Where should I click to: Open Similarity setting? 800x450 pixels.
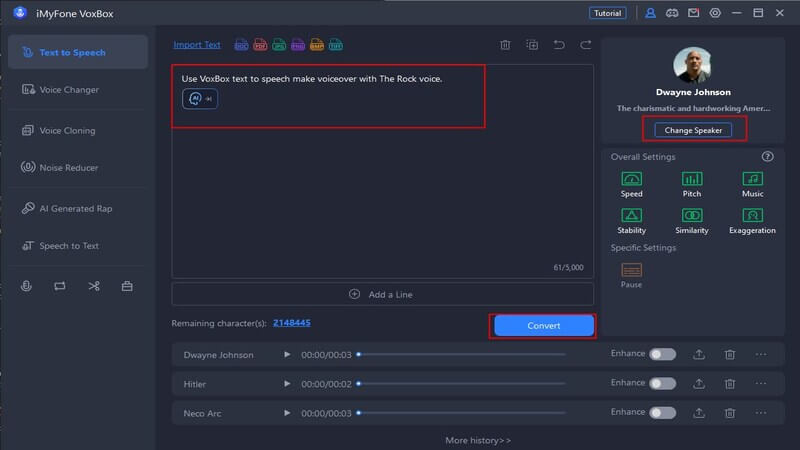pos(692,221)
